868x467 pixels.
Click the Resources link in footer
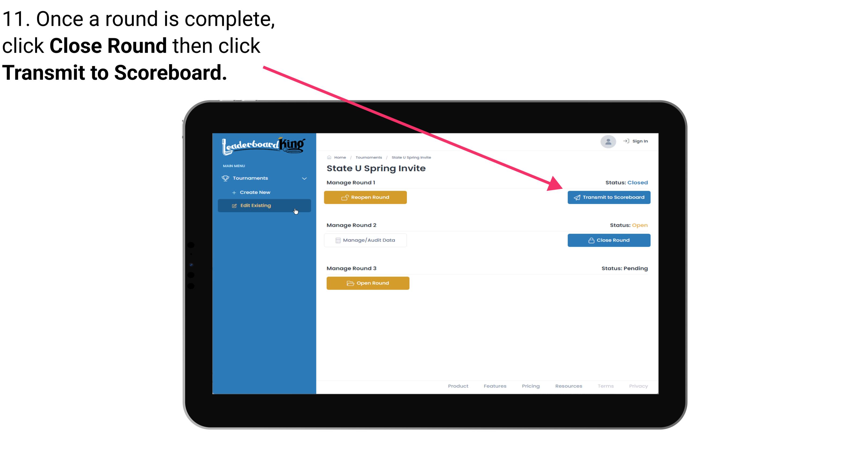568,386
